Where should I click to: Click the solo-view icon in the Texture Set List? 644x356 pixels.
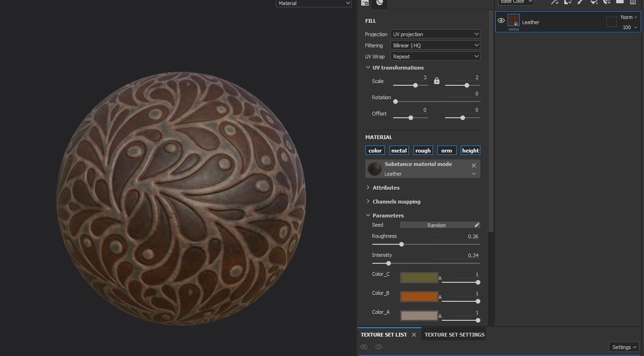[379, 347]
